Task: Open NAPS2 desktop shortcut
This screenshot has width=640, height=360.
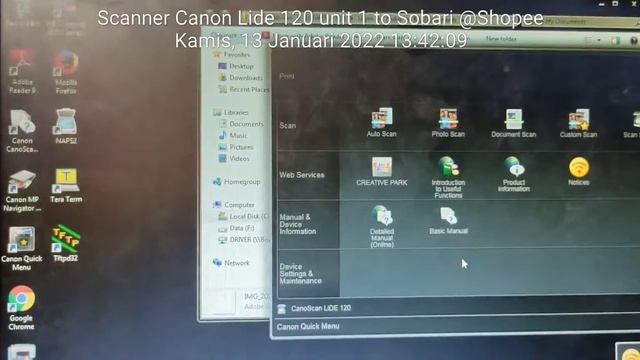Action: click(66, 126)
